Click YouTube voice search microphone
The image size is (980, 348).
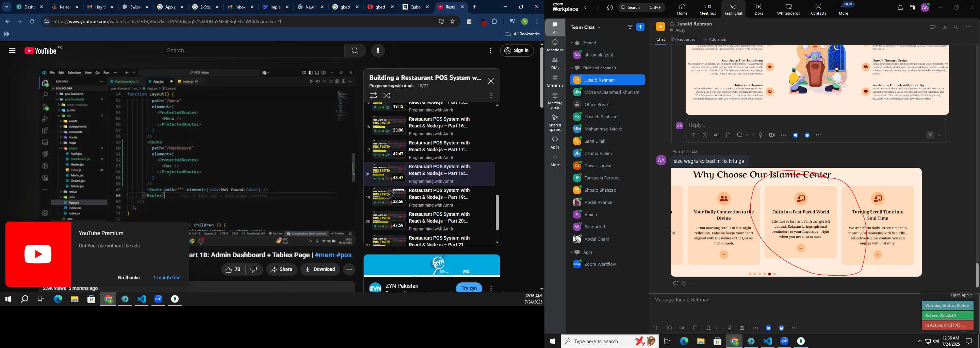[378, 51]
